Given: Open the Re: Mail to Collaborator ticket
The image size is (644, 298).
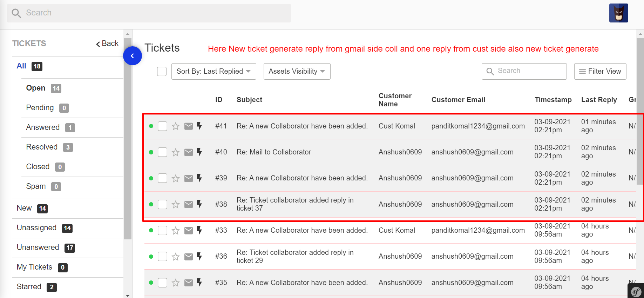Looking at the screenshot, I should tap(274, 152).
